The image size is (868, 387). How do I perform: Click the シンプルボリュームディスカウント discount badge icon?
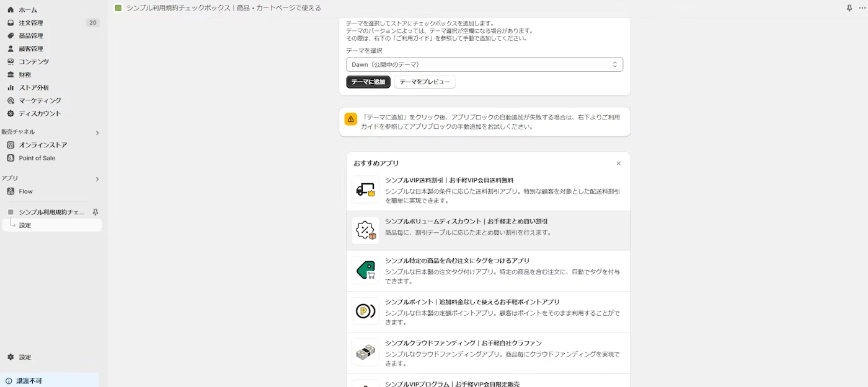click(x=366, y=230)
